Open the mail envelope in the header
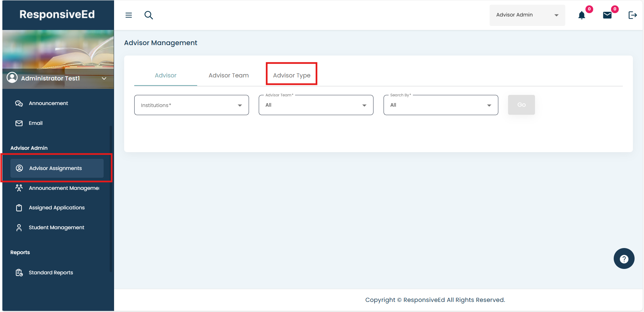The height and width of the screenshot is (312, 644). 607,15
